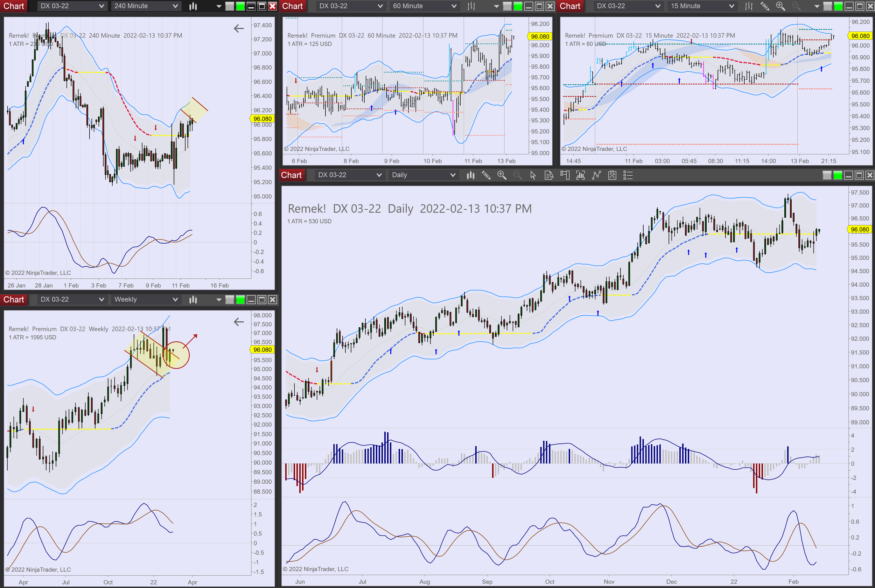Toggle green instrument link on Daily chart
Viewport: 875px width, 588px height.
click(838, 175)
